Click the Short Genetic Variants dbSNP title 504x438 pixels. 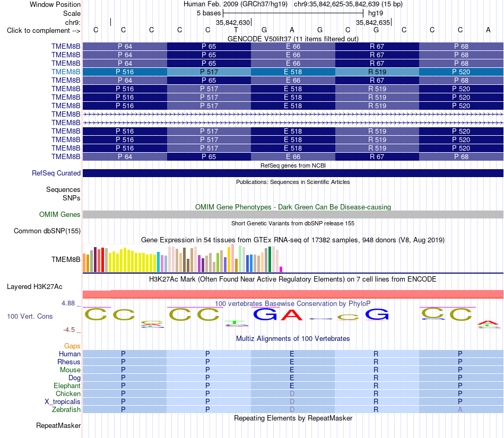click(x=293, y=223)
